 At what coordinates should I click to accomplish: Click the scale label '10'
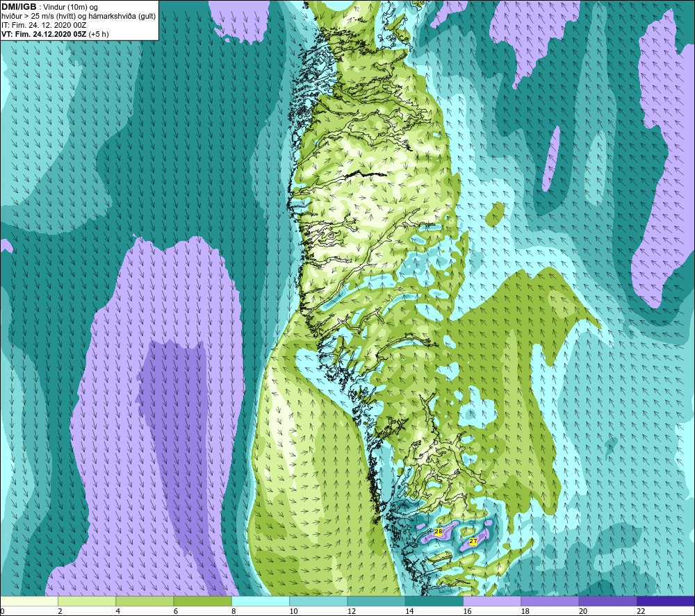point(293,611)
